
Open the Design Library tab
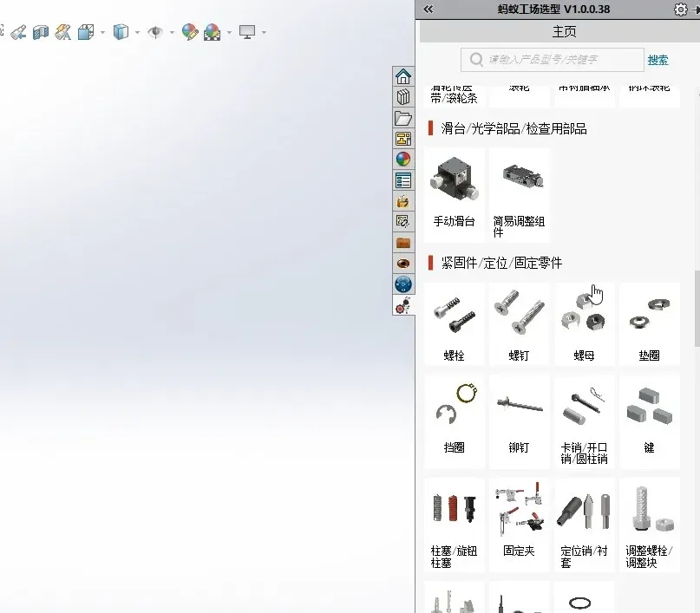coord(403,97)
